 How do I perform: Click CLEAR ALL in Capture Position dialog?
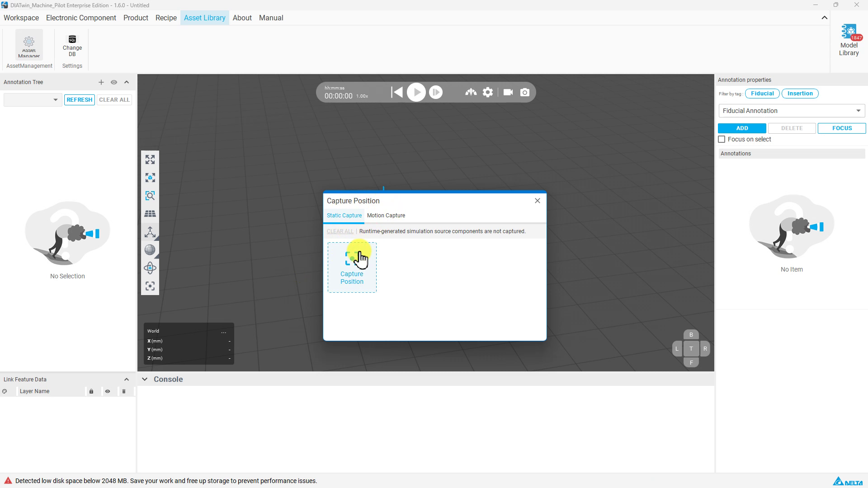click(x=340, y=231)
